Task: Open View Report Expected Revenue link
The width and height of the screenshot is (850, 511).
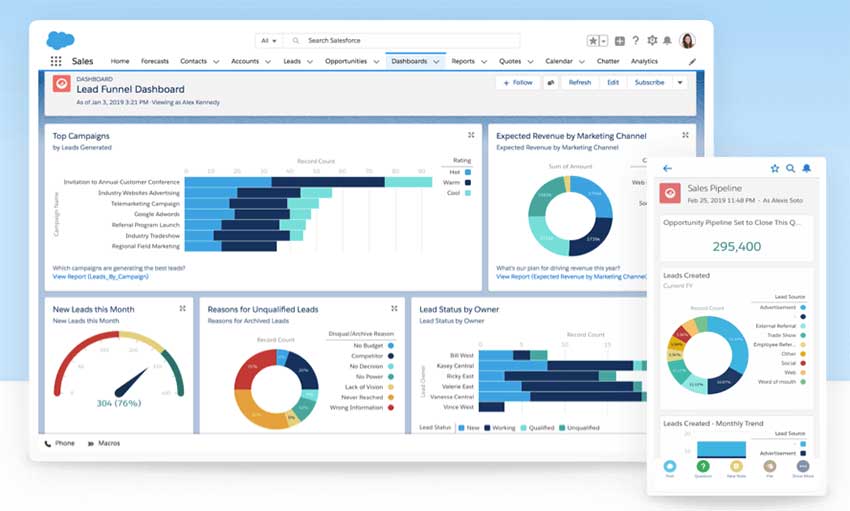Action: pos(571,276)
